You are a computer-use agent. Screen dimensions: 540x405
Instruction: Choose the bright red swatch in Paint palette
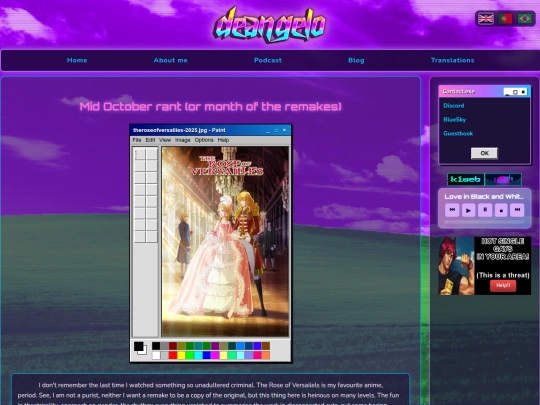point(173,355)
